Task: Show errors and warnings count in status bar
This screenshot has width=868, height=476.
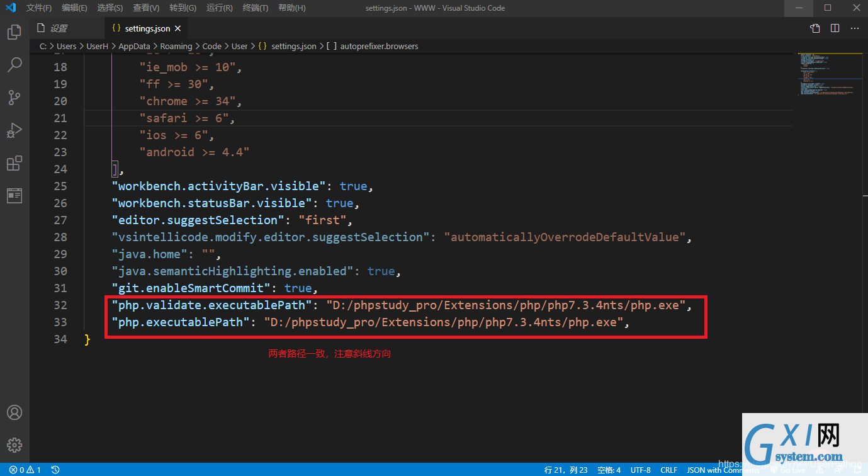Action: tap(25, 470)
